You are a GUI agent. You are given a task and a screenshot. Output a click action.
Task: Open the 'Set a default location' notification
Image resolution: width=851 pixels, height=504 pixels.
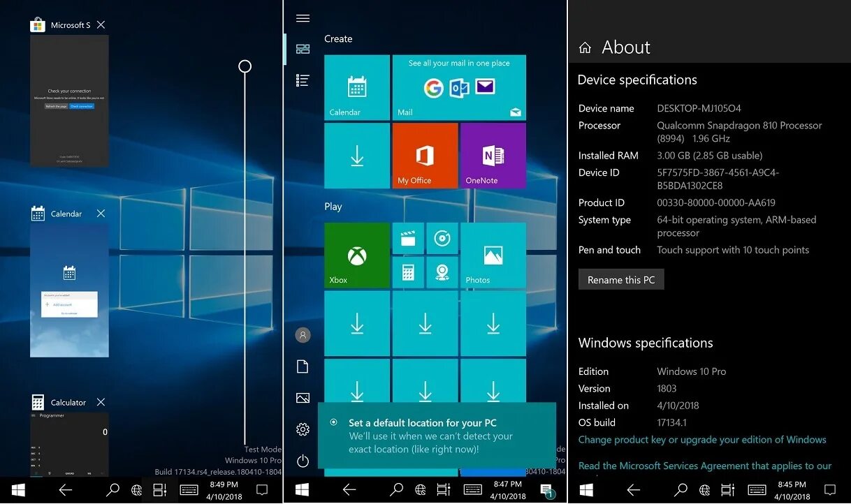[437, 436]
